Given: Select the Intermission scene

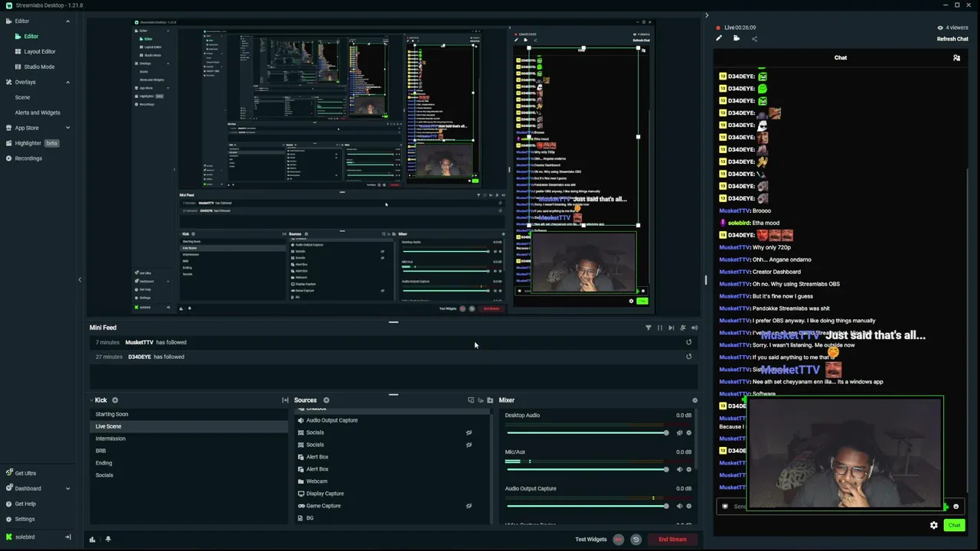Looking at the screenshot, I should (188, 439).
